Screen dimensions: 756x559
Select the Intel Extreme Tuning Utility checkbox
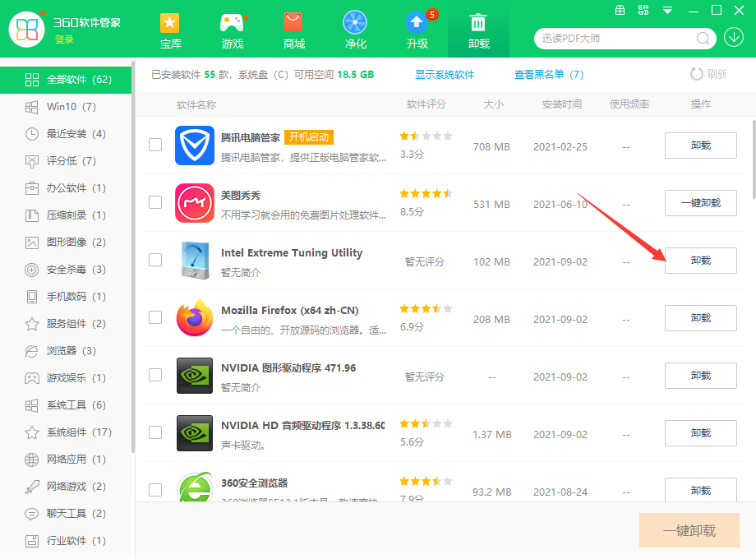pos(155,260)
